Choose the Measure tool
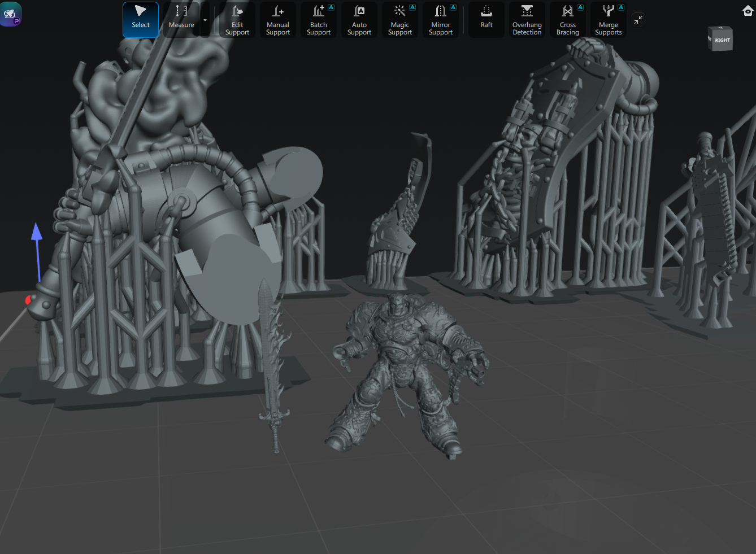Screen dimensions: 756x554 [181, 20]
